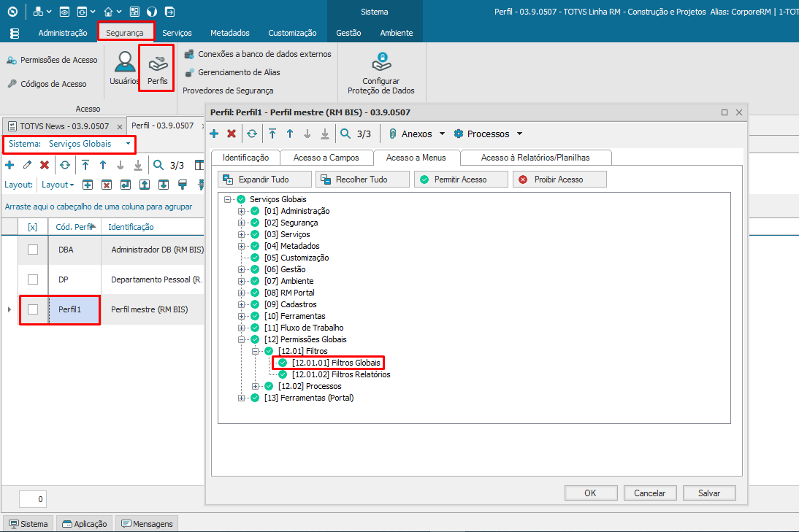Open Gerenciamento de Alias

[x=232, y=72]
